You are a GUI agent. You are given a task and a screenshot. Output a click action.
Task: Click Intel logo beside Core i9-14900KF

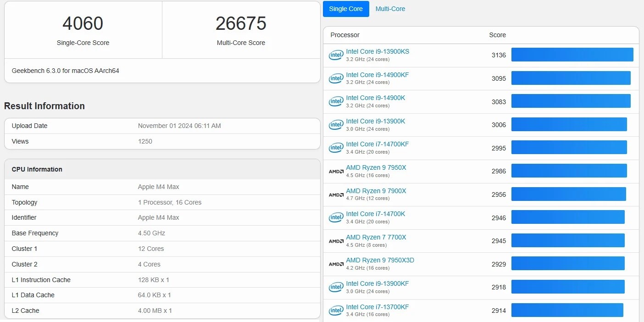(336, 78)
